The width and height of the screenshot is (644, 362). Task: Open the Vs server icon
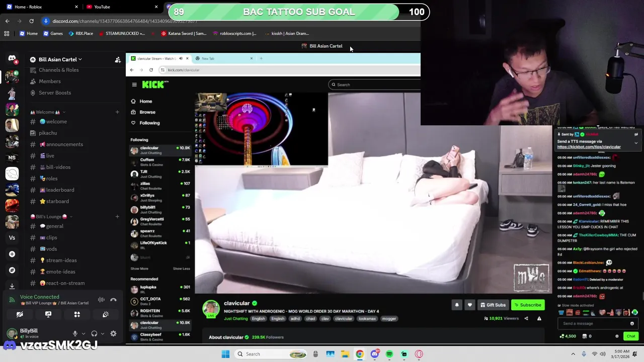[x=12, y=238]
